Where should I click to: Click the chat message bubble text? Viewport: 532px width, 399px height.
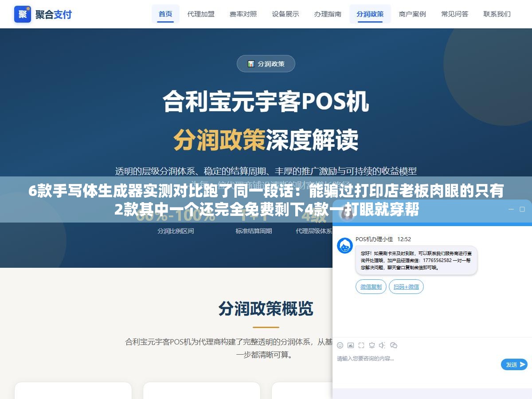pos(416,260)
